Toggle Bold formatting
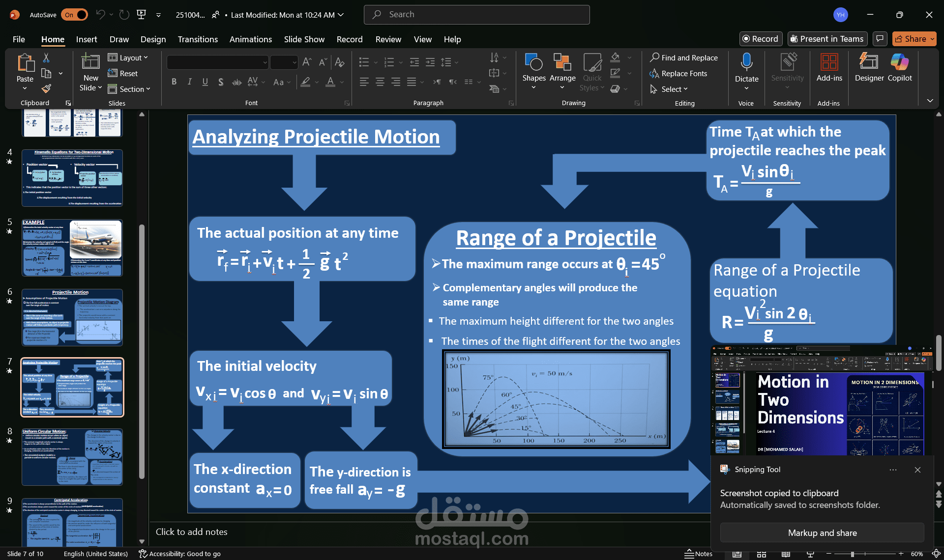This screenshot has height=560, width=944. 174,82
